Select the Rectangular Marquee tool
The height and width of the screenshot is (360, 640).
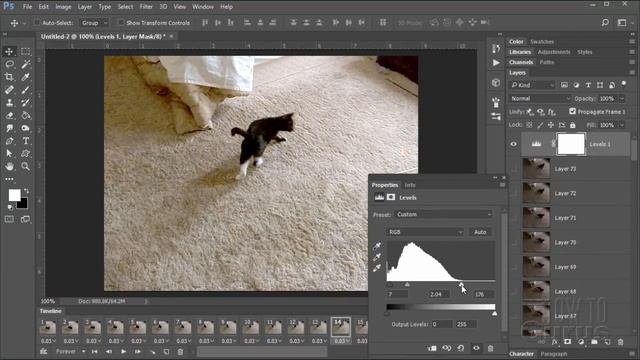(25, 51)
